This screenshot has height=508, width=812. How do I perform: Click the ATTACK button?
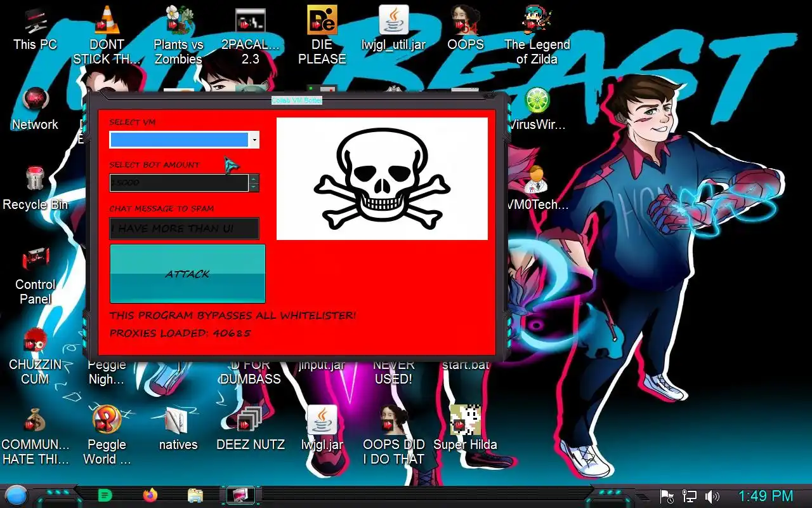coord(188,274)
